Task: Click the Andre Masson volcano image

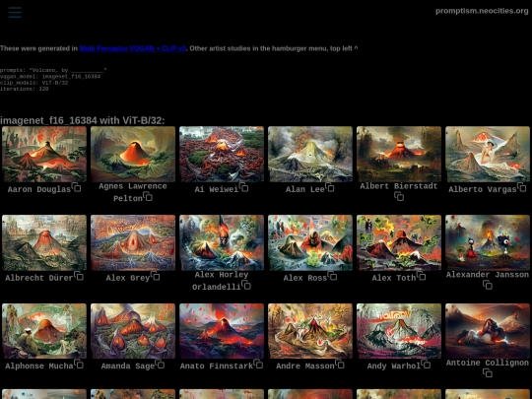Action: point(310,331)
